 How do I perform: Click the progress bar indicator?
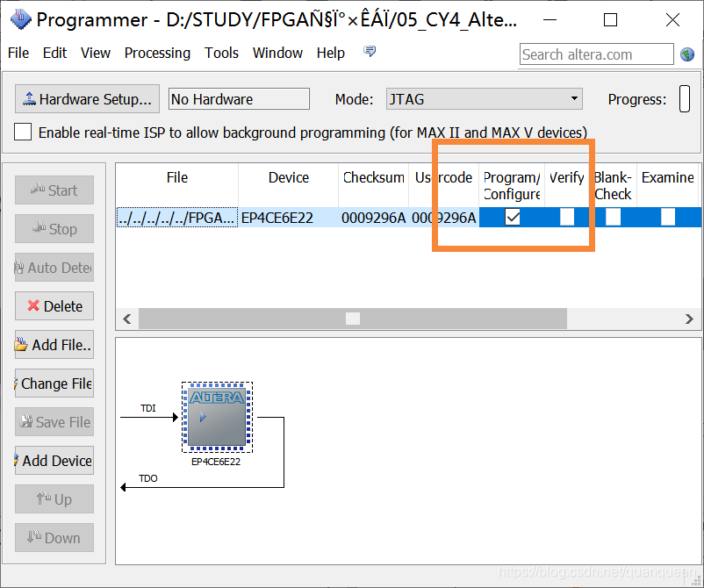(684, 99)
